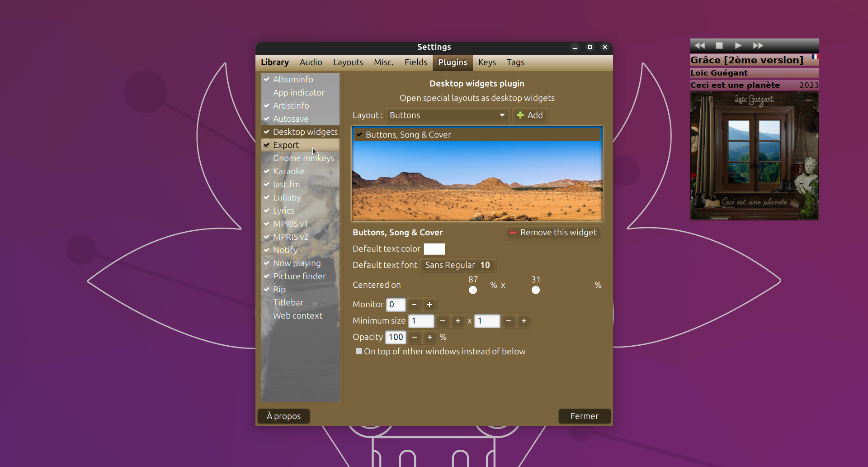Click the À propos button

pyautogui.click(x=284, y=416)
